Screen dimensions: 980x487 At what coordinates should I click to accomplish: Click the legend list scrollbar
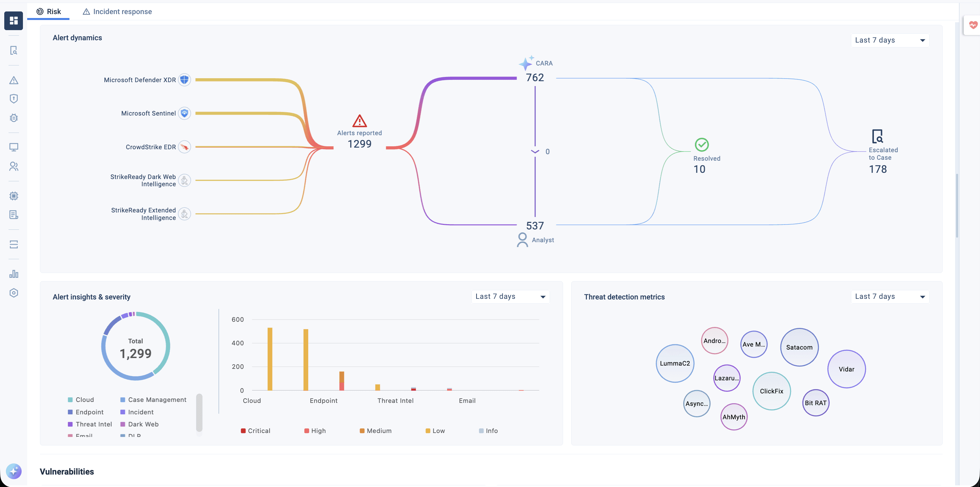199,413
